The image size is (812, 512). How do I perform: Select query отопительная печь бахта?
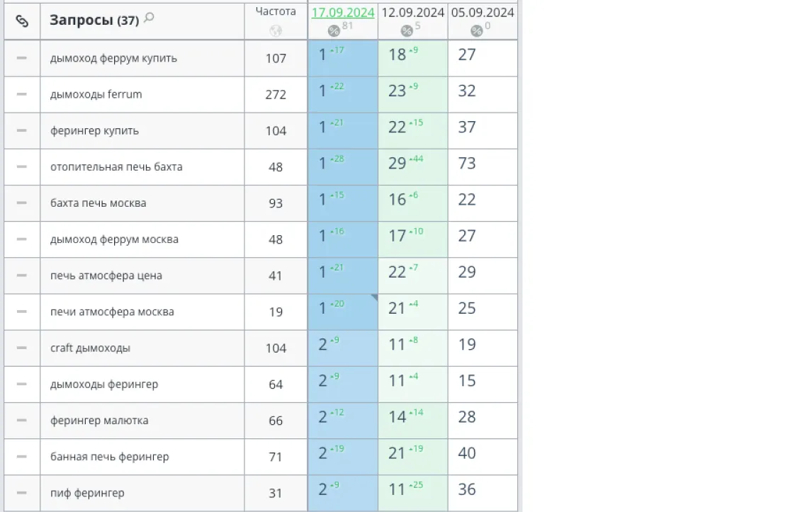(x=116, y=166)
